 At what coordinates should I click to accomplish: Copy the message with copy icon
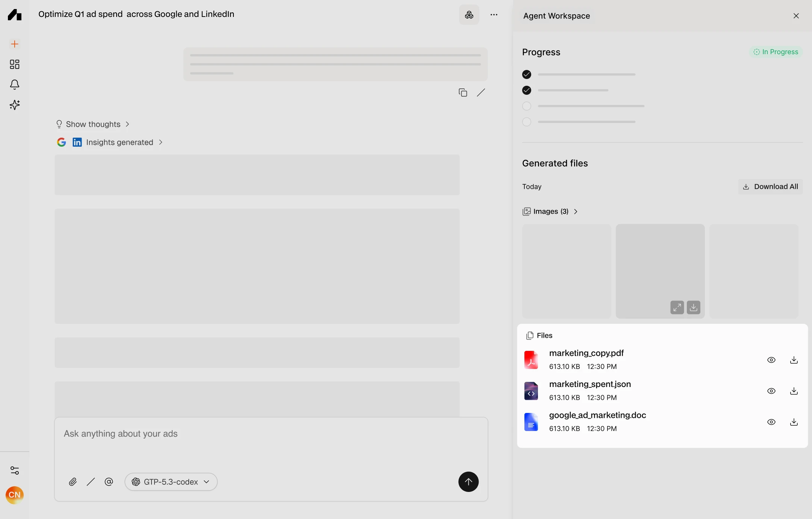[x=463, y=93]
